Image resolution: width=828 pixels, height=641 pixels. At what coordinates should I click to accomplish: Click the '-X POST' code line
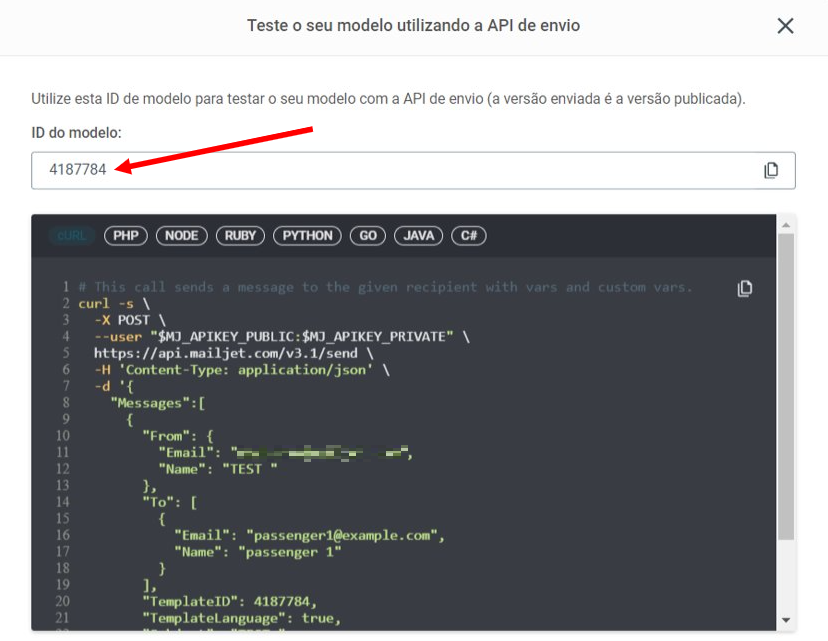[x=130, y=320]
